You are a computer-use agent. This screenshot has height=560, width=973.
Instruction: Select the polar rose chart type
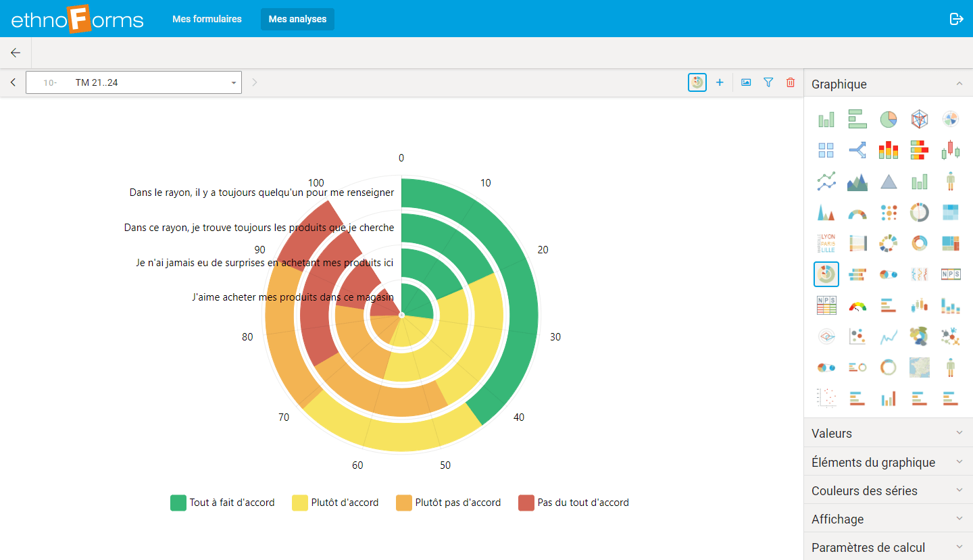click(x=951, y=119)
